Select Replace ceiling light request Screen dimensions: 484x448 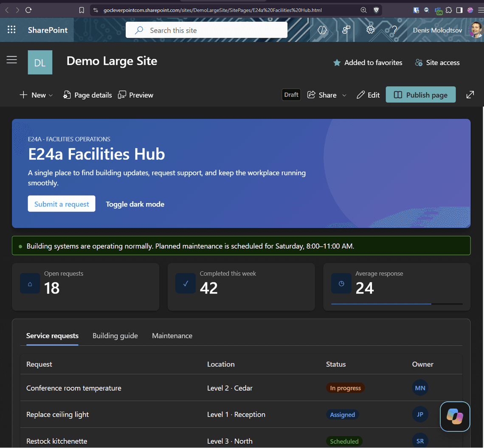click(x=57, y=414)
